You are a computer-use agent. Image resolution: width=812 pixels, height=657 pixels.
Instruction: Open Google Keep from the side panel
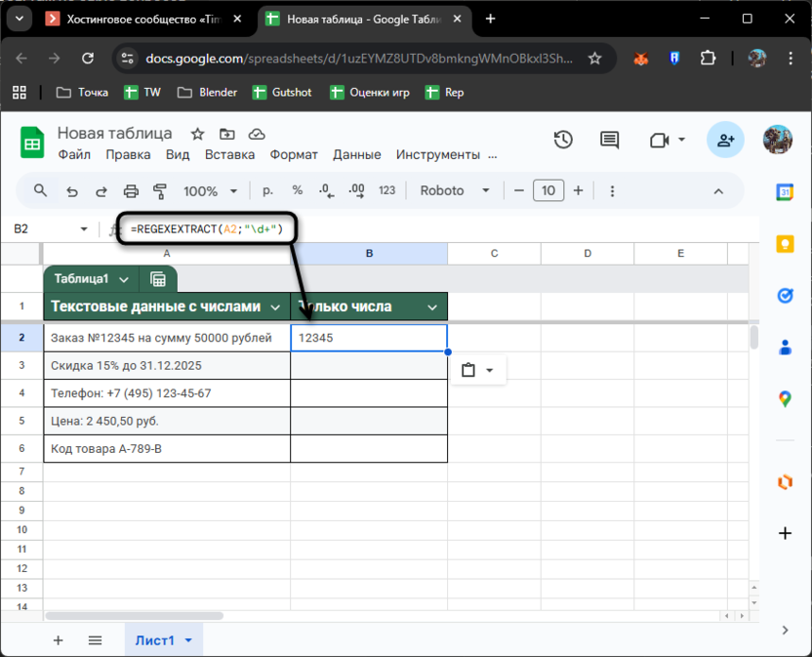[786, 244]
